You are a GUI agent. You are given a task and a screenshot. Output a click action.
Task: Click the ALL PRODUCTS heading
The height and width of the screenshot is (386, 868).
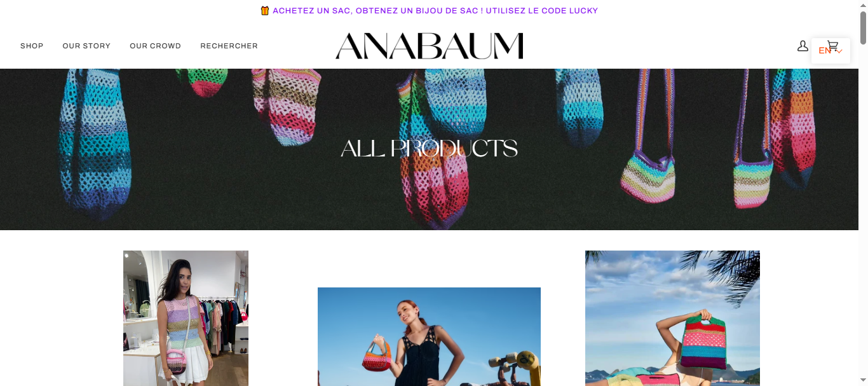pos(429,149)
